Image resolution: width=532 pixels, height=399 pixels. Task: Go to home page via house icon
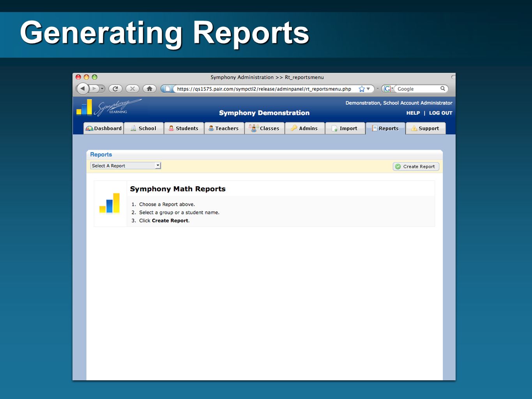[x=150, y=89]
